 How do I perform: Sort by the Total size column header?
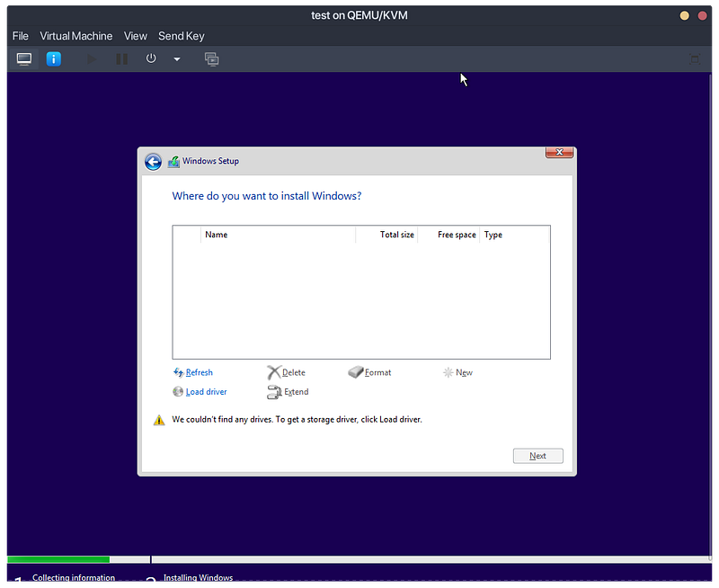[386, 235]
